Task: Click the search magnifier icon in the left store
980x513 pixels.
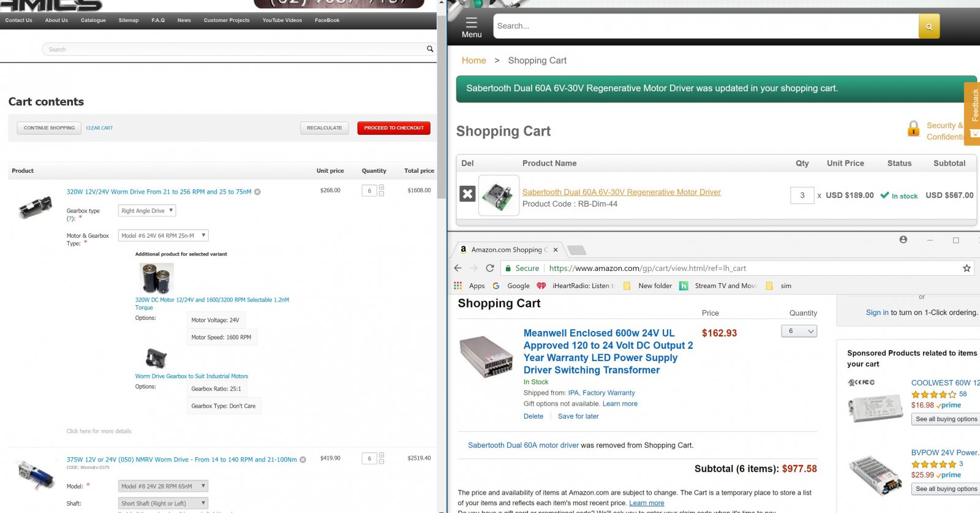Action: [x=430, y=49]
